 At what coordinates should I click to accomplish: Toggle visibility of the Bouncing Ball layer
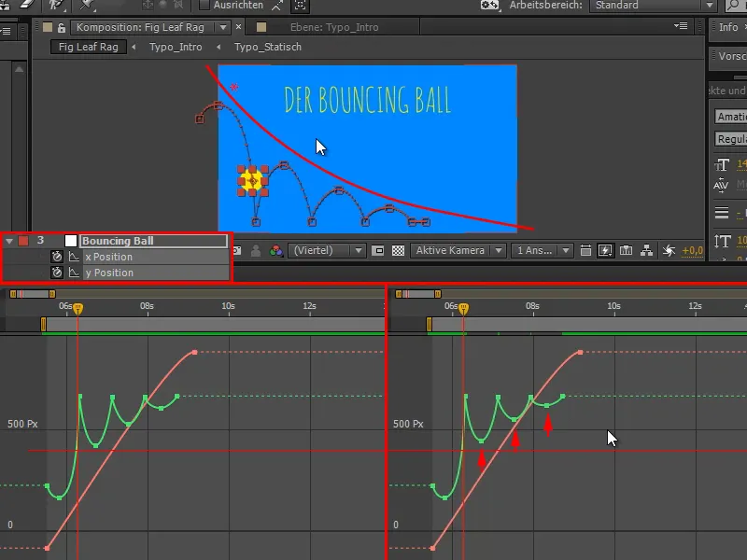6,243
